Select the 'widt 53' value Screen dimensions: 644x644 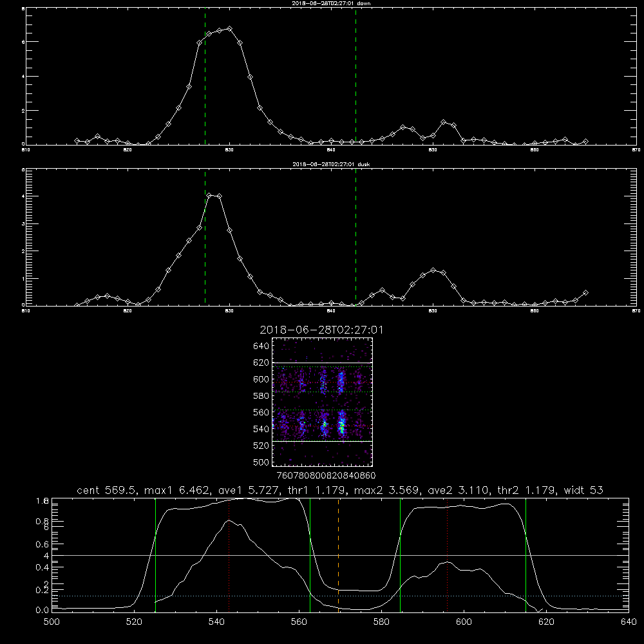(583, 490)
